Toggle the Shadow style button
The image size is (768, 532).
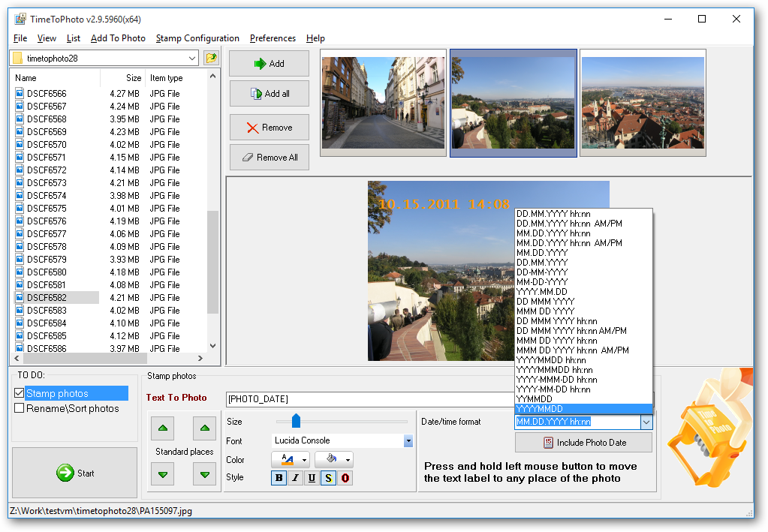pos(328,478)
